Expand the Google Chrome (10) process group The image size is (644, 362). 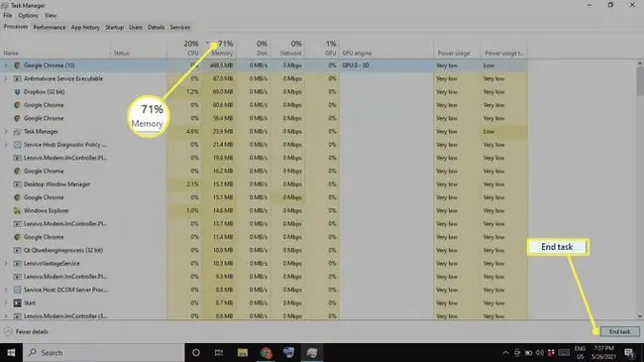pyautogui.click(x=6, y=65)
